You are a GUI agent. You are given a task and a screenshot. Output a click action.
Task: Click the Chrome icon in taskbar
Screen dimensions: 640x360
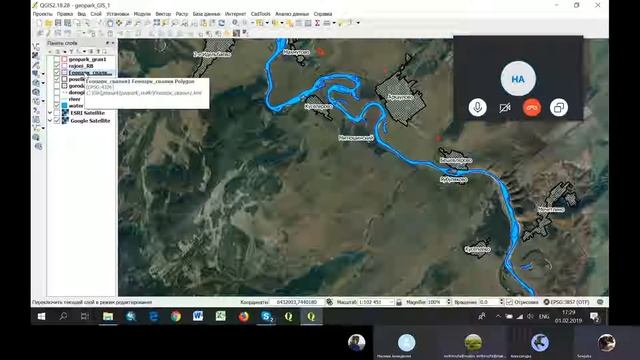176,316
